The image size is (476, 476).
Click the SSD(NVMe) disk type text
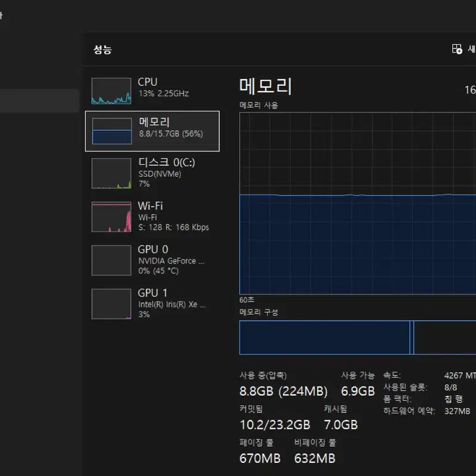tap(159, 174)
